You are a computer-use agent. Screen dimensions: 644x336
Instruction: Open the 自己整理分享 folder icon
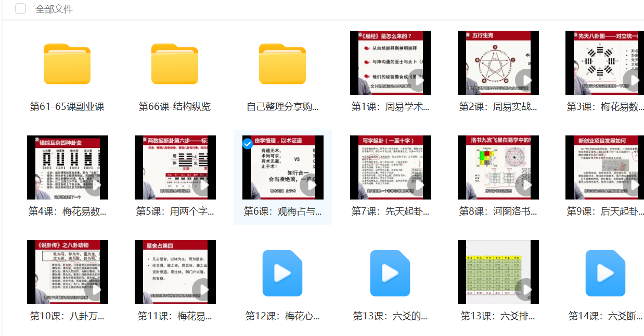click(282, 64)
